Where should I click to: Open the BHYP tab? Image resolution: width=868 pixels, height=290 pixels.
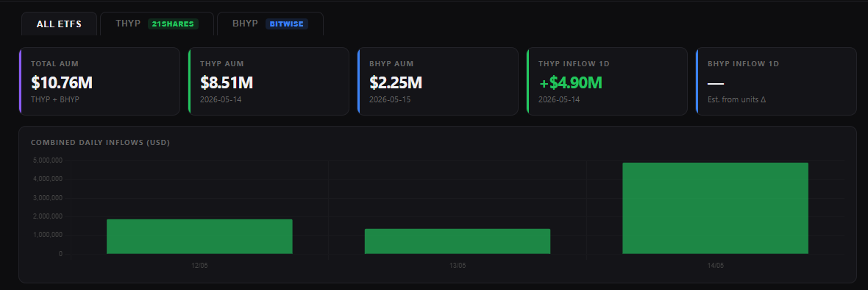click(x=270, y=24)
